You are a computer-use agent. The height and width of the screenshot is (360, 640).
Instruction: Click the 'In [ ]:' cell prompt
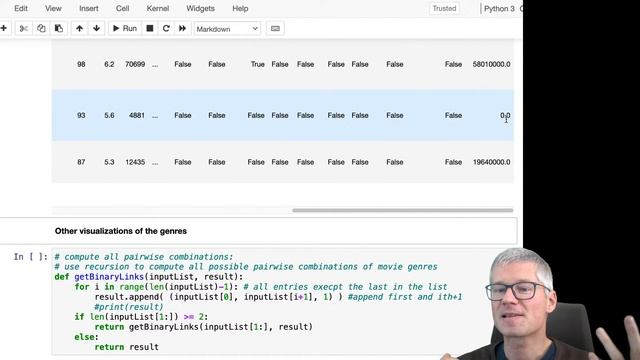(31, 257)
